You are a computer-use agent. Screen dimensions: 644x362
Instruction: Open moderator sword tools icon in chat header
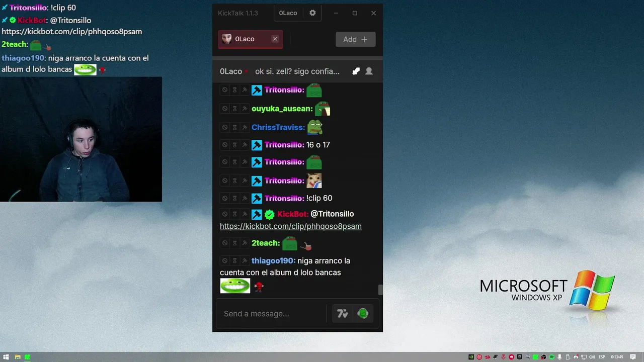pos(356,71)
